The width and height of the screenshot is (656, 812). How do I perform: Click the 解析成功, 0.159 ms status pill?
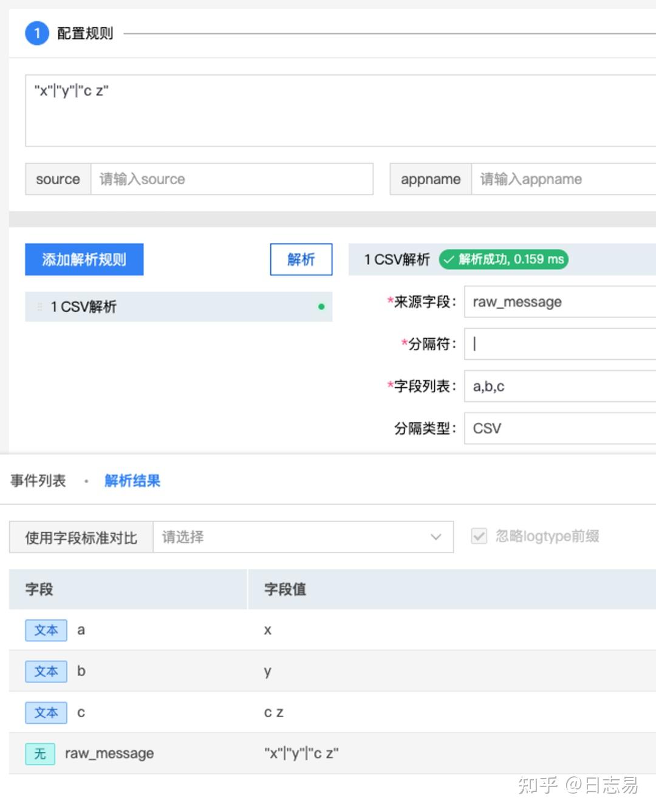click(x=504, y=260)
